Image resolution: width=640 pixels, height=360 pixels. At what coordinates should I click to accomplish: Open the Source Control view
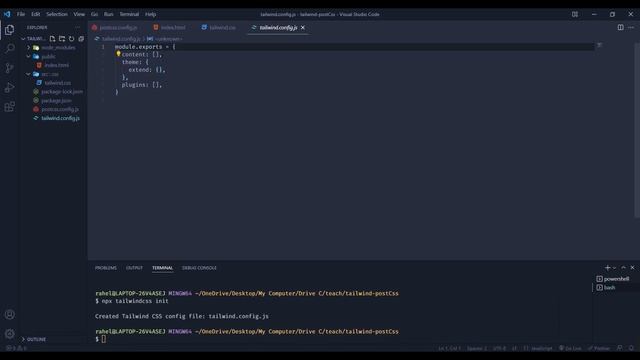click(9, 68)
